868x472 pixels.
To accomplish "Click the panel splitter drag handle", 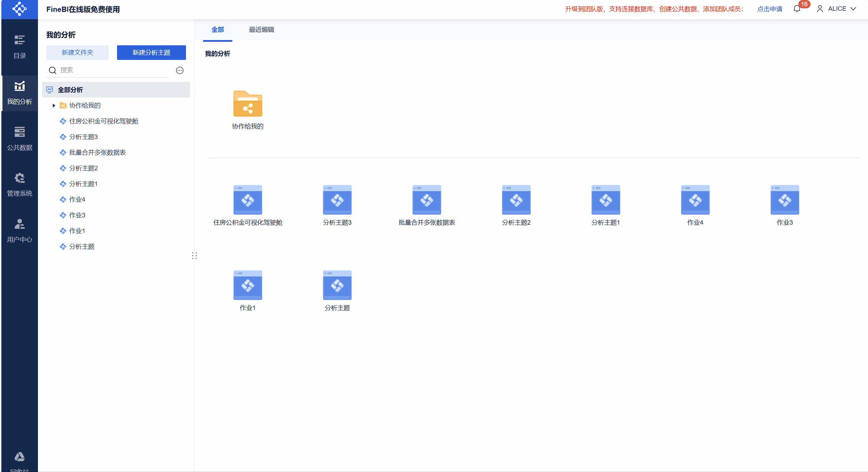I will click(x=194, y=256).
